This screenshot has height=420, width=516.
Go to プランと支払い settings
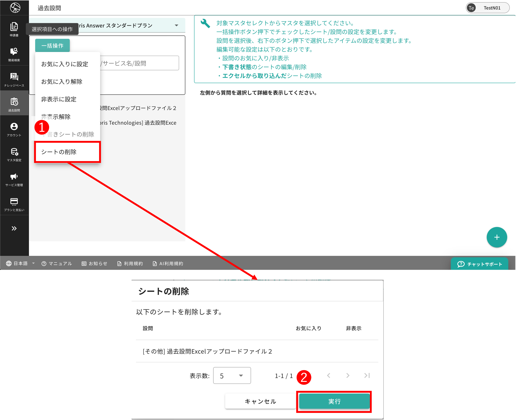click(14, 204)
